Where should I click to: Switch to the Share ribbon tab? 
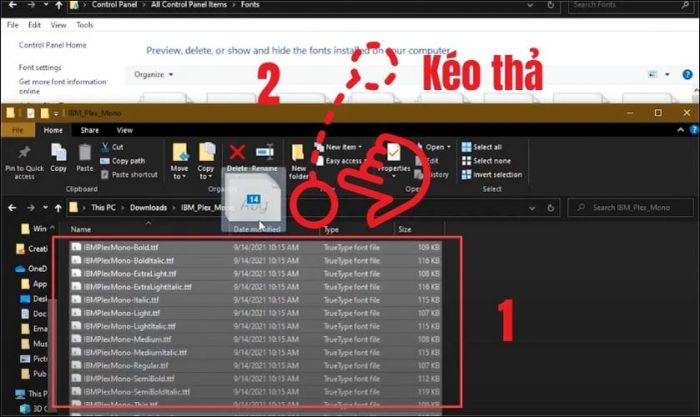pyautogui.click(x=90, y=130)
